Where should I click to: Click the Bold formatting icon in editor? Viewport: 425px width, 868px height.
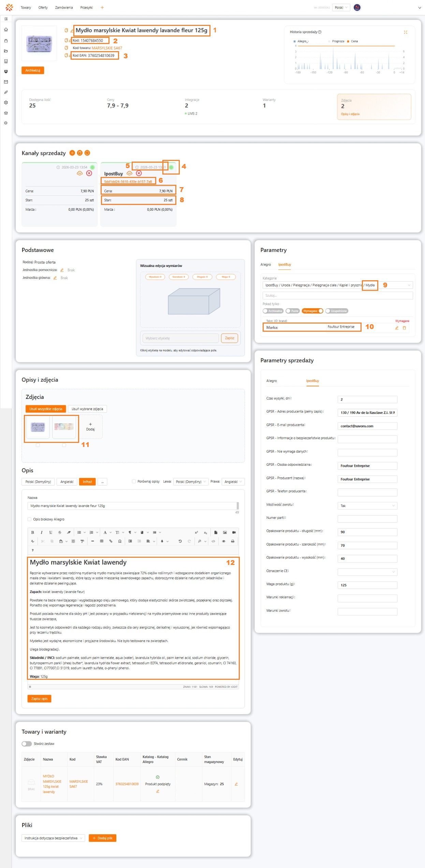point(32,532)
